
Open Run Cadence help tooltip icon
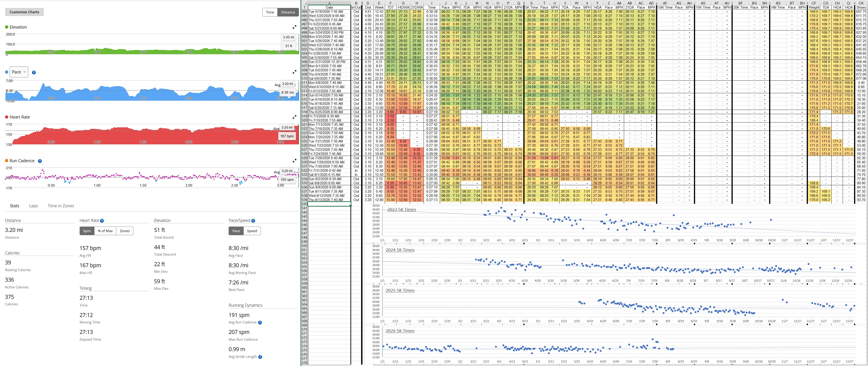tap(40, 161)
